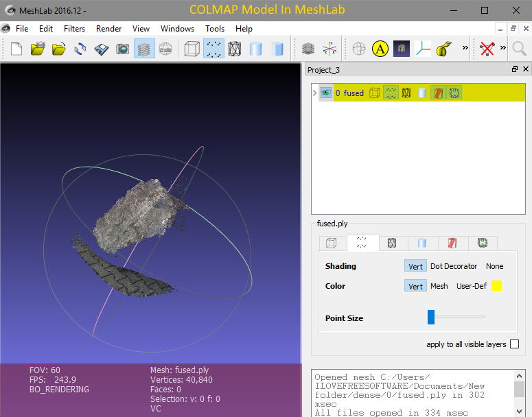
Task: Open the align axes tool icon
Action: click(329, 49)
